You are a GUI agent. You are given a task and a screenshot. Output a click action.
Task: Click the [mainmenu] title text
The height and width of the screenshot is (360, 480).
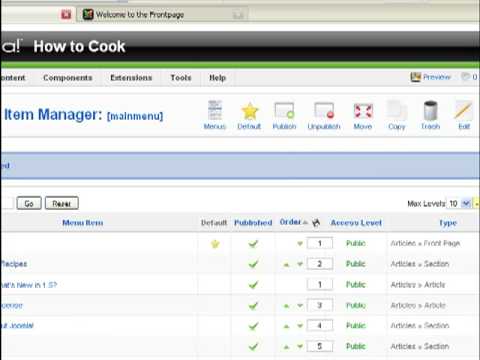[x=135, y=116]
